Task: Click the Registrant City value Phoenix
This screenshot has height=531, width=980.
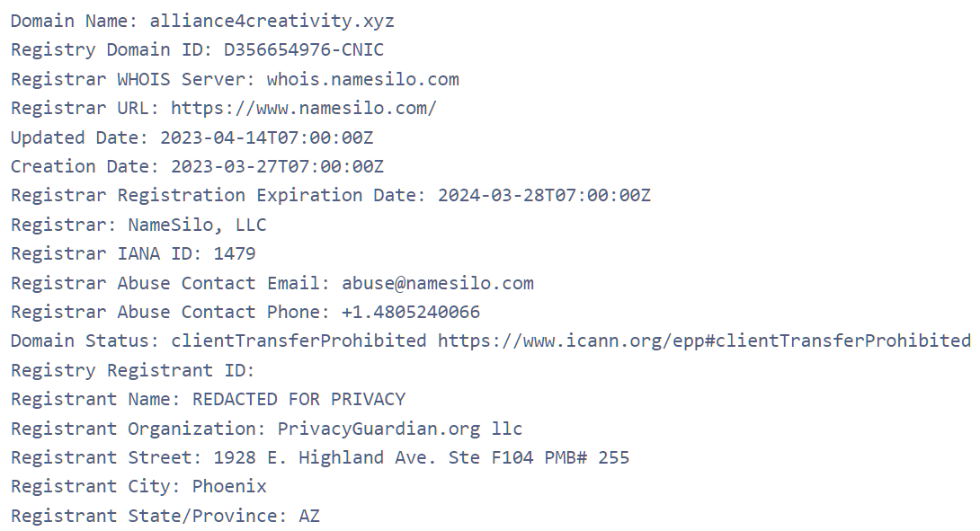Action: pyautogui.click(x=229, y=486)
